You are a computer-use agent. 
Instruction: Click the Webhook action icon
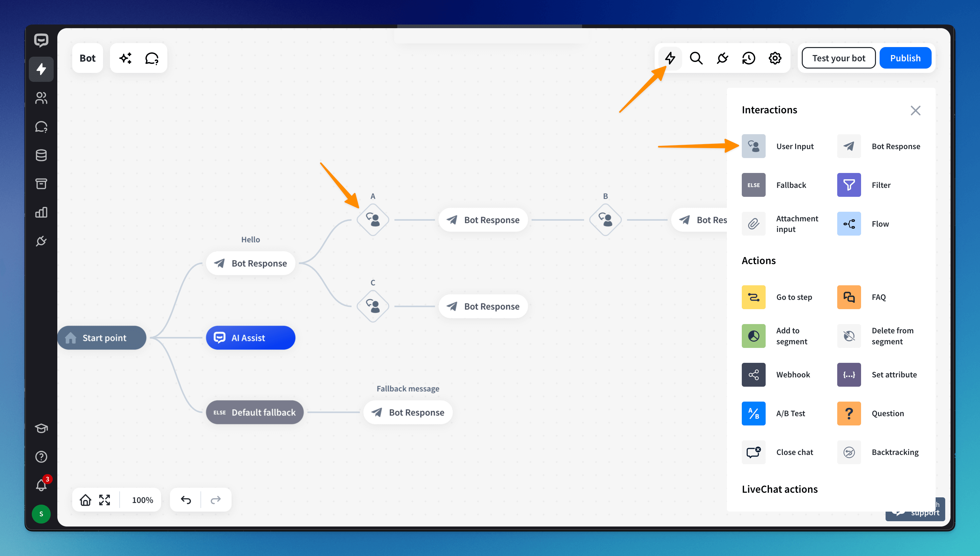coord(753,375)
